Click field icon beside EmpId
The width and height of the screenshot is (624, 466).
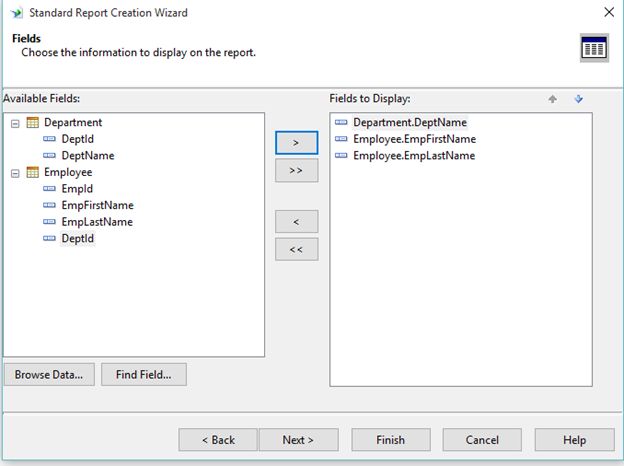[x=49, y=189]
